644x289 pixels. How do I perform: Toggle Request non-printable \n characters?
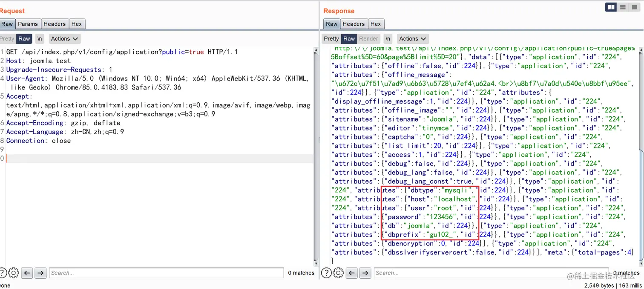[x=39, y=38]
